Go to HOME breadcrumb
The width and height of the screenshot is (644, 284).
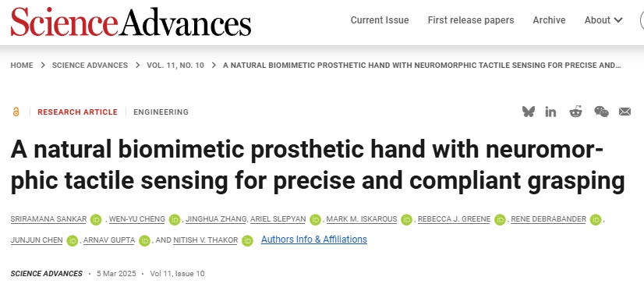coord(22,66)
